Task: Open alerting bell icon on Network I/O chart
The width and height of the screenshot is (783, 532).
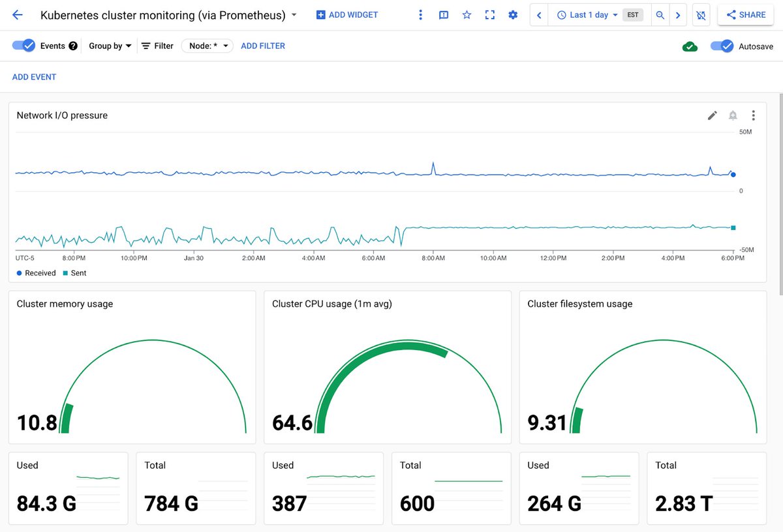Action: (733, 115)
